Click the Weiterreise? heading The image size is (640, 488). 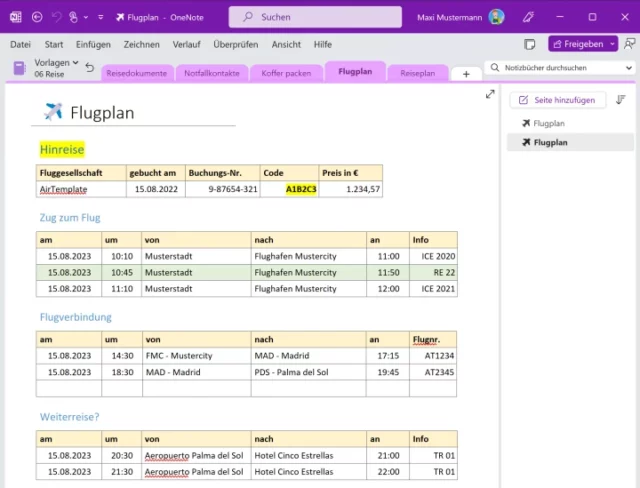[x=69, y=417]
